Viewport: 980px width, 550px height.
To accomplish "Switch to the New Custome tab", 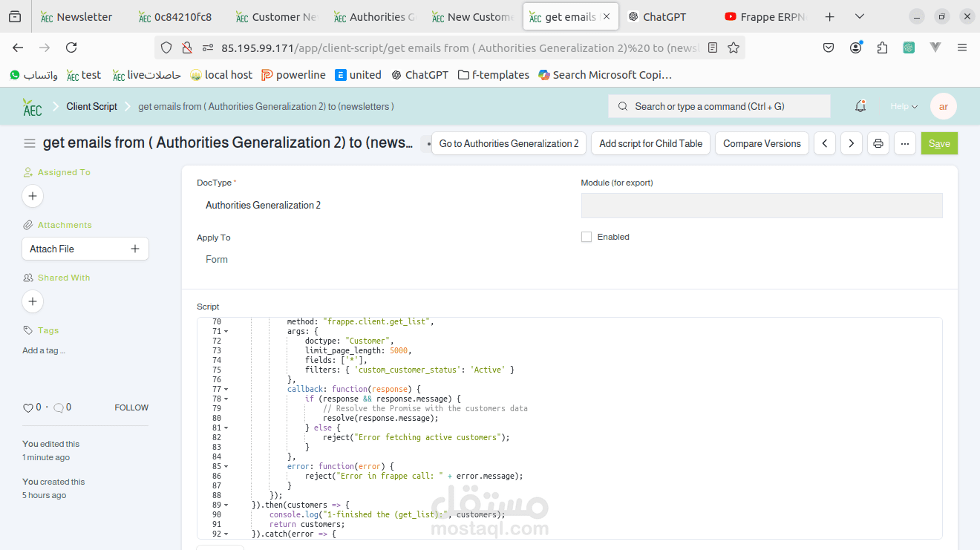I will point(472,16).
